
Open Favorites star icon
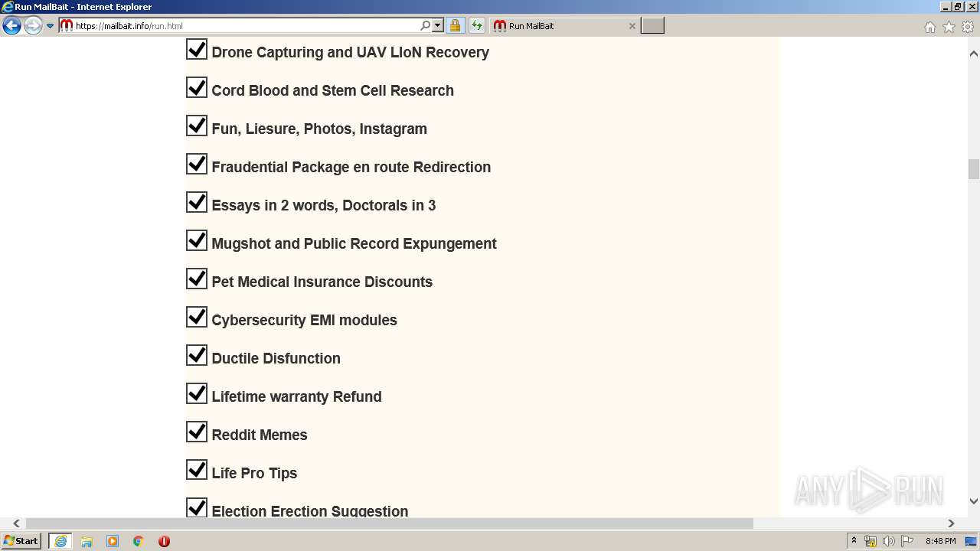(949, 27)
